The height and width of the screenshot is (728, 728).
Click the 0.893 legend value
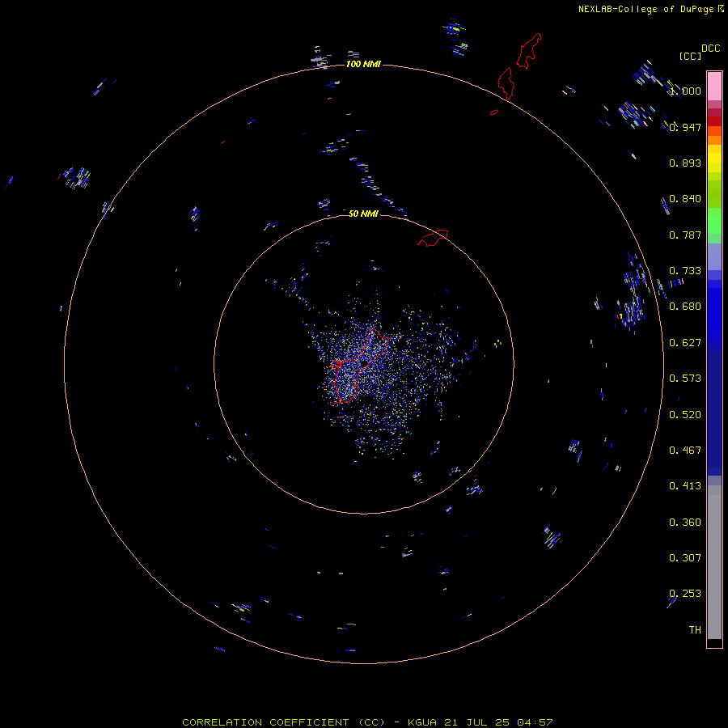tap(685, 163)
